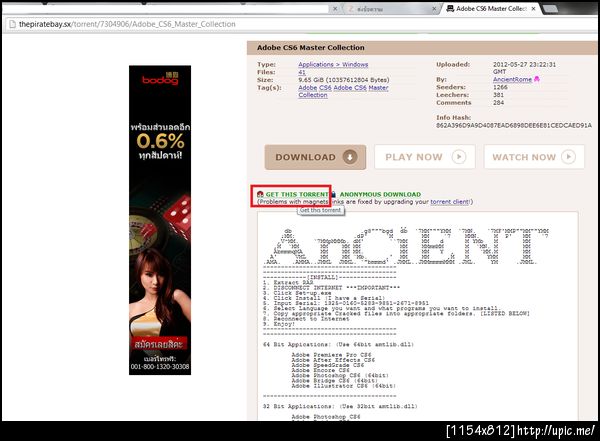The height and width of the screenshot is (441, 600).
Task: Open uploader AncientRome profile link
Action: coord(512,79)
